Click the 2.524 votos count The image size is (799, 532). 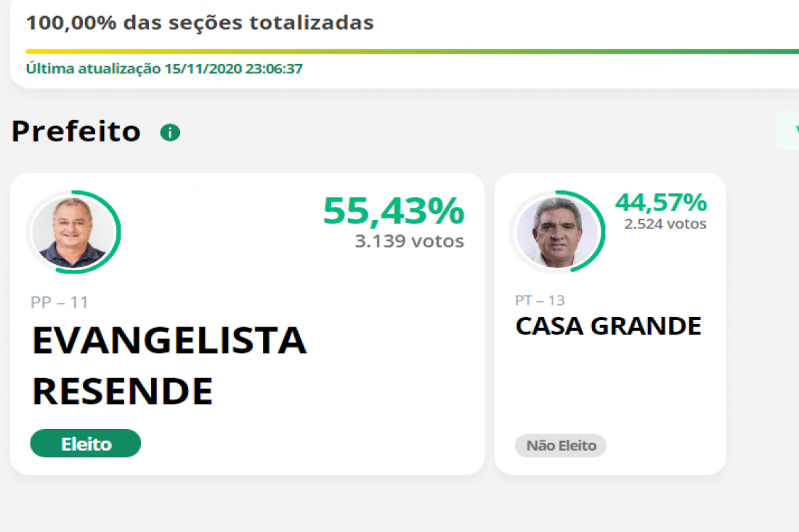pos(665,224)
